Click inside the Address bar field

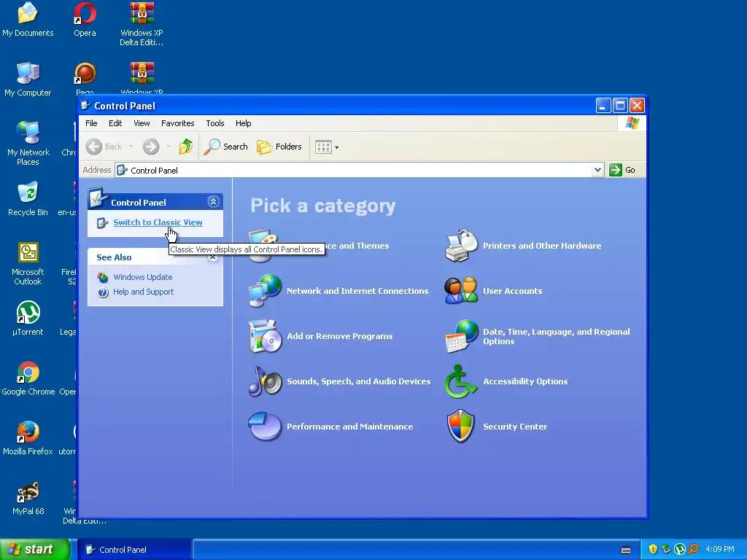point(359,170)
